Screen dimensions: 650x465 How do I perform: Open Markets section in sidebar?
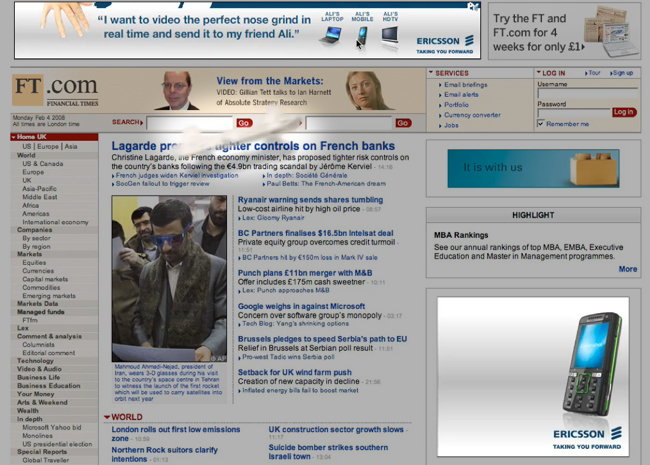coord(29,254)
